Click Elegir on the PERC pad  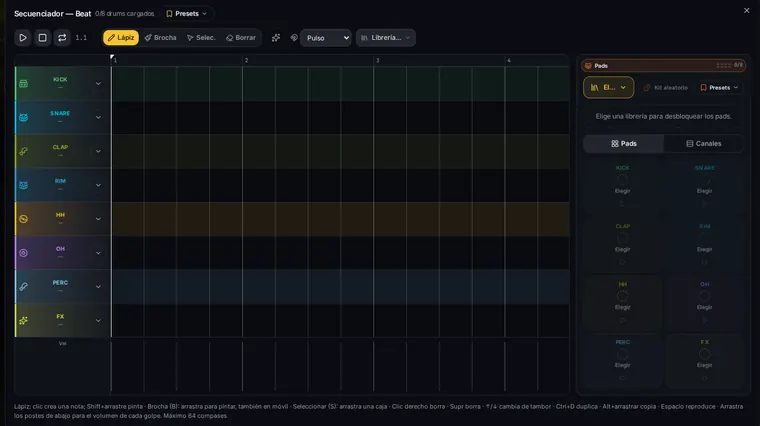tap(622, 365)
